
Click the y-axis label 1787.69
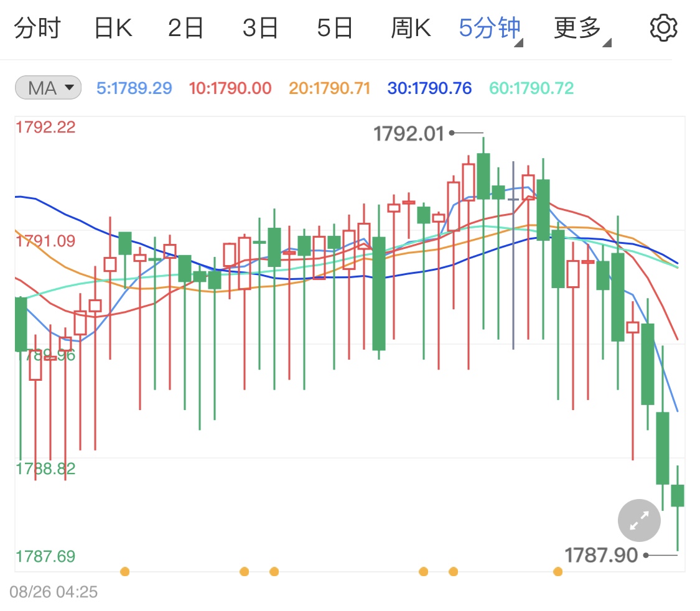(45, 556)
